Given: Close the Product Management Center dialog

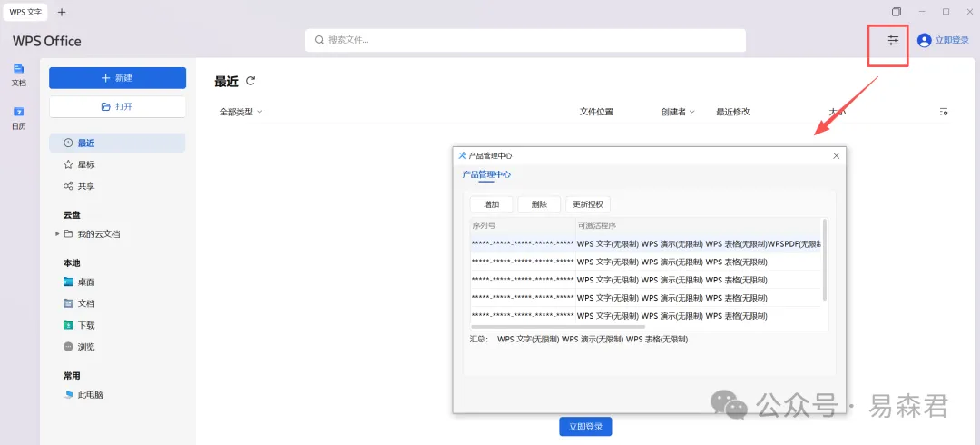Looking at the screenshot, I should click(x=837, y=156).
